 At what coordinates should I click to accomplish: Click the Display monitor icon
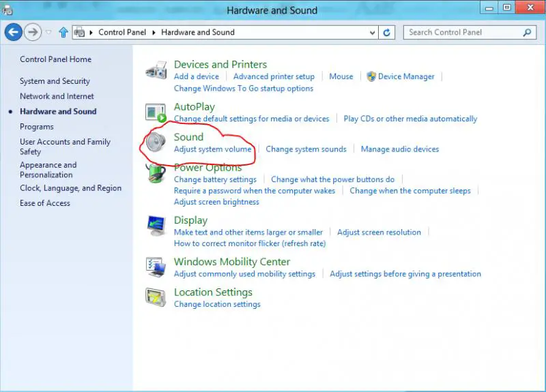pos(156,226)
